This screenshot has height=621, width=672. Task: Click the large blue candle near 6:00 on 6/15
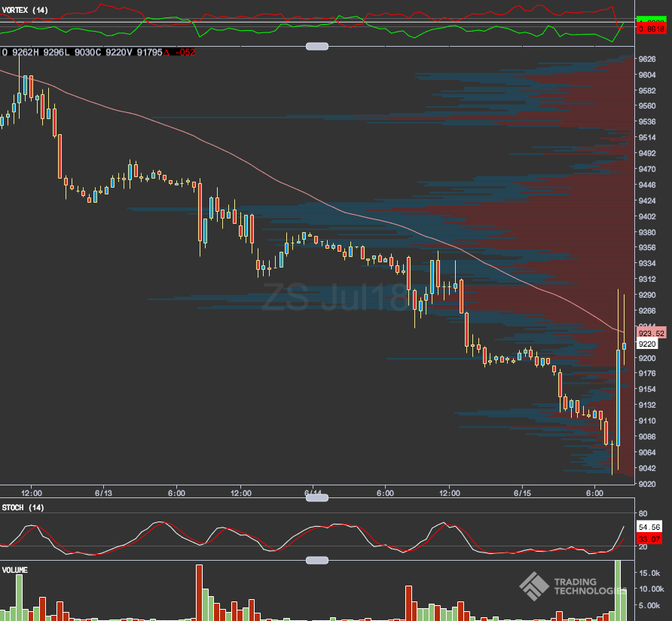(x=618, y=398)
